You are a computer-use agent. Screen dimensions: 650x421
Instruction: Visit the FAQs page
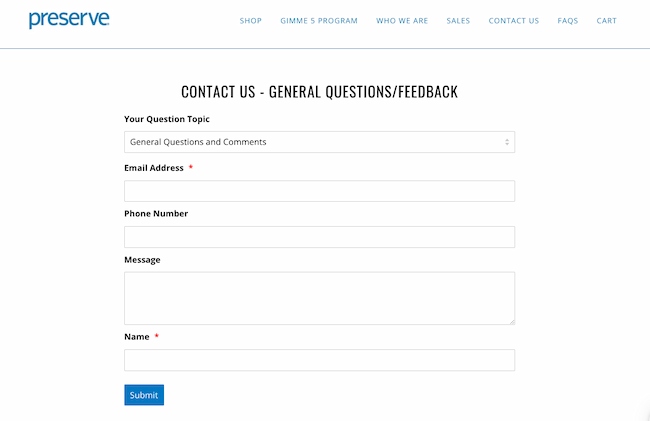tap(568, 21)
